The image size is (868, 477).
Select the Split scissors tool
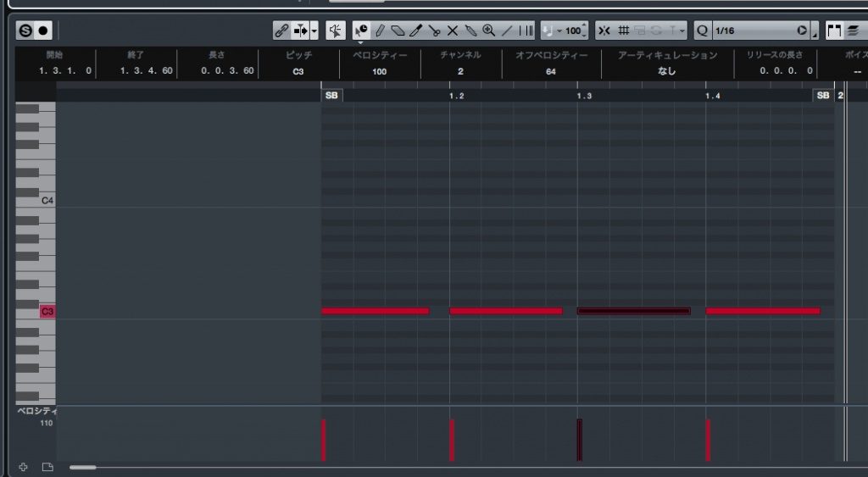coord(434,31)
